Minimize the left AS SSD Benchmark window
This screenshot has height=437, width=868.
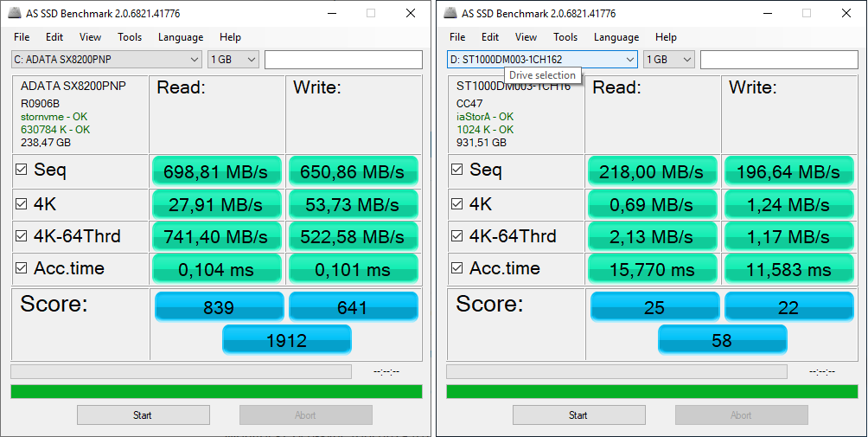tap(331, 13)
